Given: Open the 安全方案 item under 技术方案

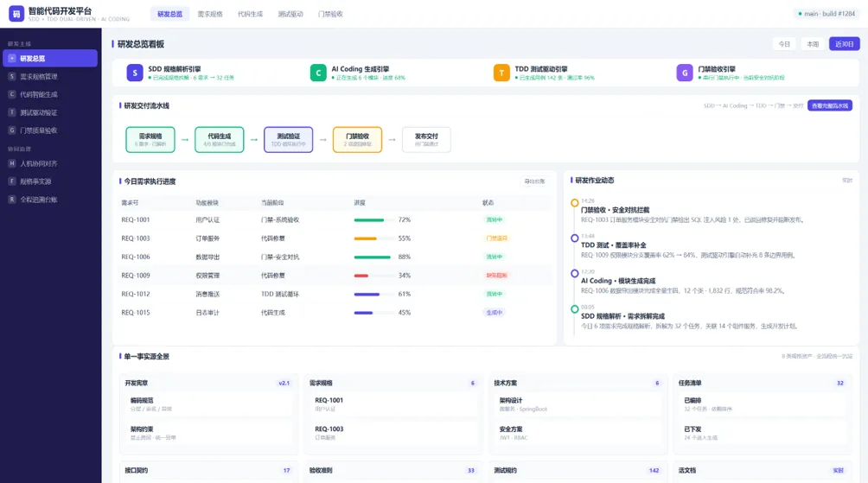Looking at the screenshot, I should 578,433.
